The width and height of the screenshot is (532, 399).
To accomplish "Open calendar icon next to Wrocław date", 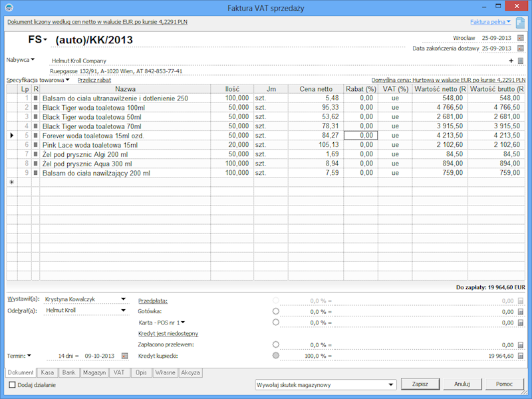I will click(521, 38).
